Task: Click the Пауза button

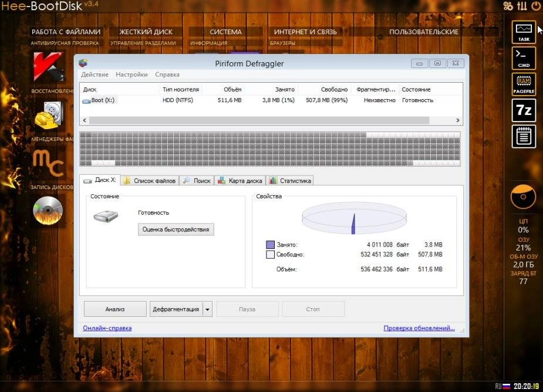Action: [x=247, y=309]
